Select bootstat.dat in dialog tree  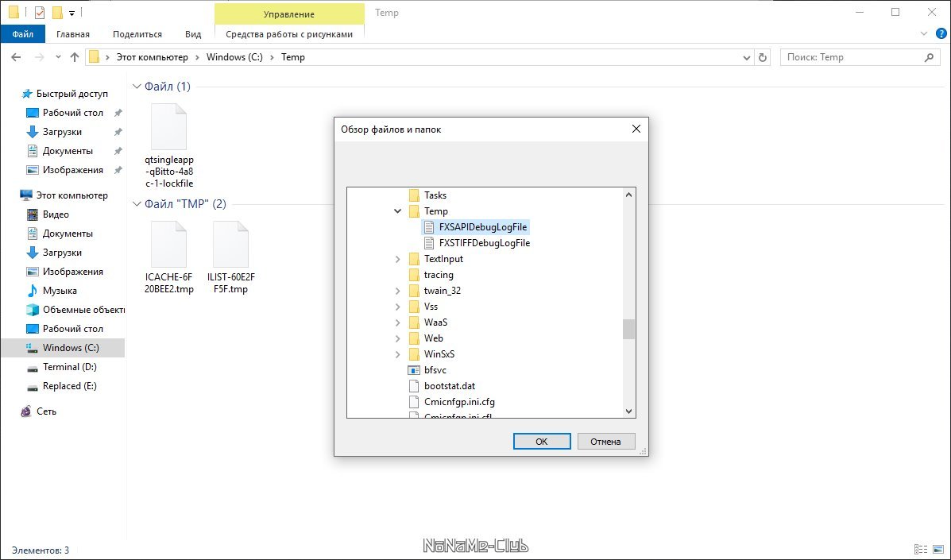[450, 386]
